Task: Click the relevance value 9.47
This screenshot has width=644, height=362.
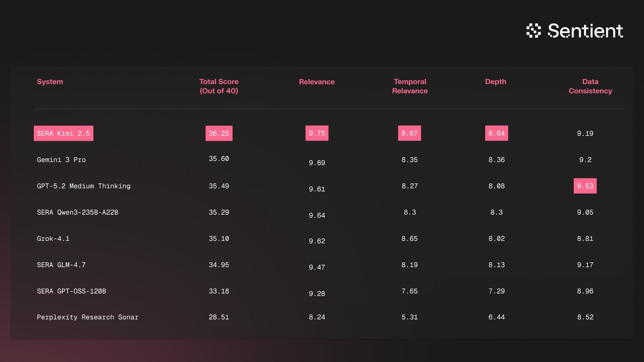Action: [317, 267]
